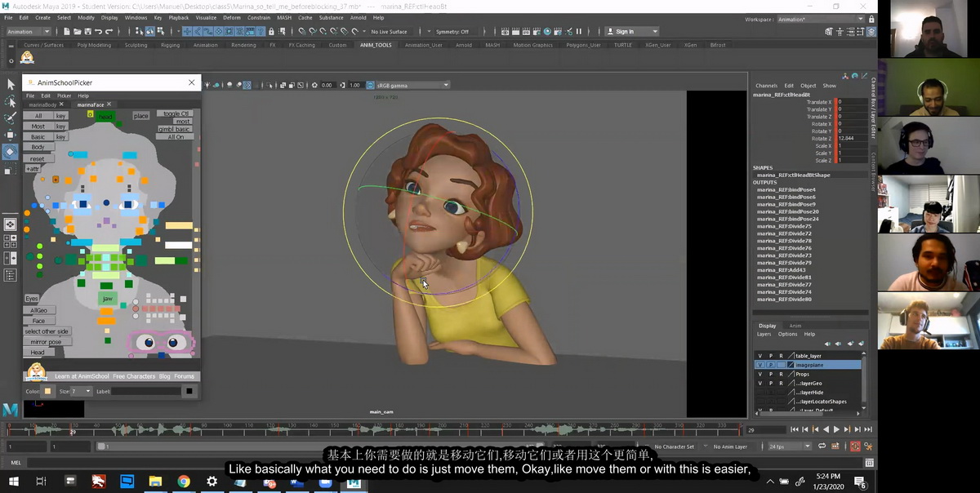Screen dimensions: 980x493
Task: Toggle visibility V of table_layer
Action: pos(760,356)
